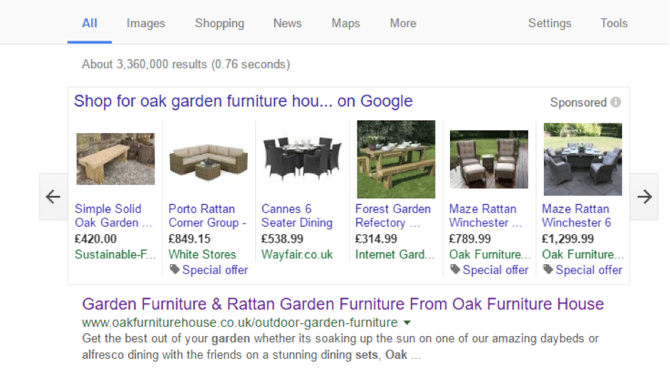Viewport: 670px width, 383px height.
Task: Open the Simple Solid Oak Garden product link
Action: [113, 216]
